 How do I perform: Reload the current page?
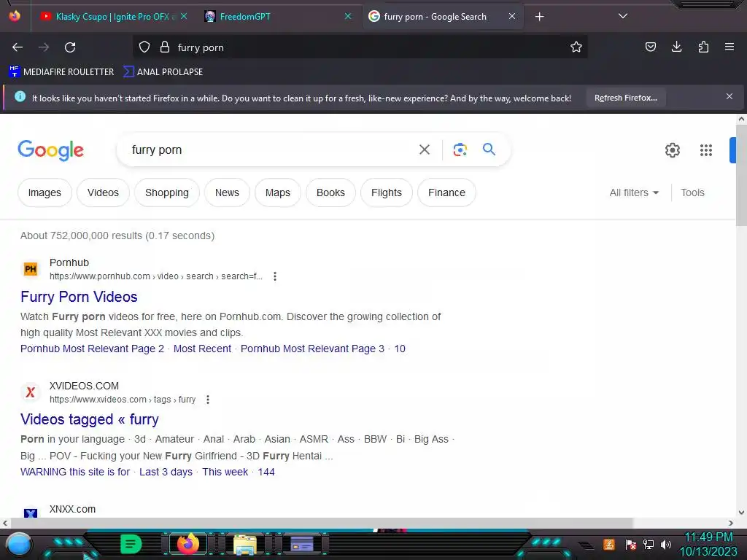pyautogui.click(x=70, y=47)
